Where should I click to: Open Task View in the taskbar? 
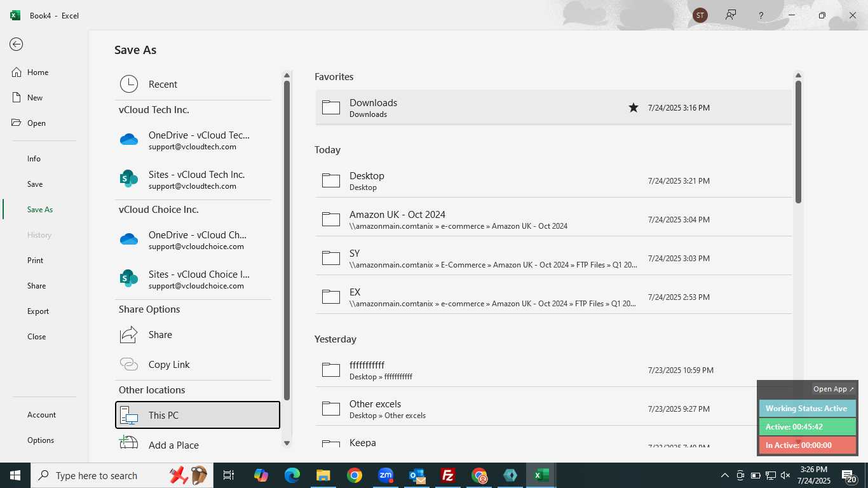coord(229,475)
